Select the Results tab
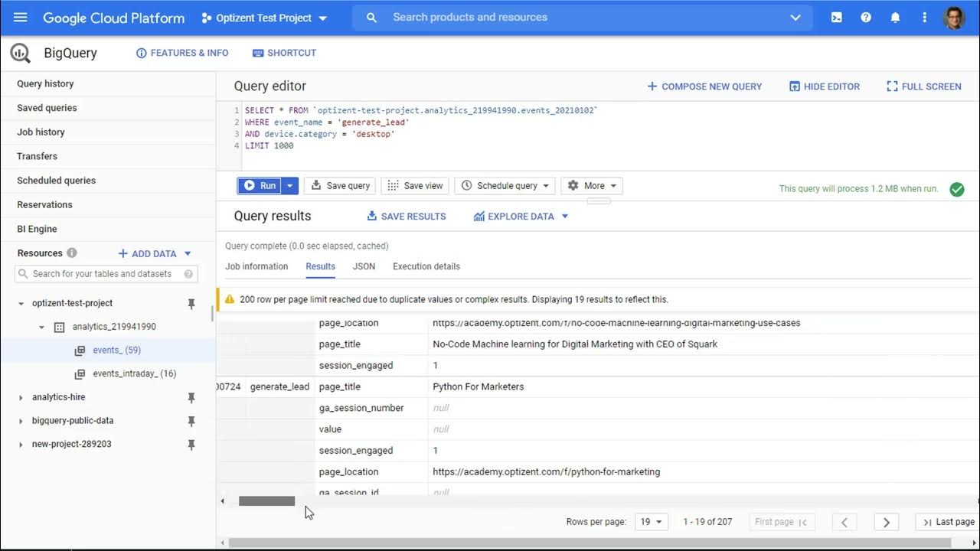Viewport: 980px width, 551px height. click(x=320, y=266)
